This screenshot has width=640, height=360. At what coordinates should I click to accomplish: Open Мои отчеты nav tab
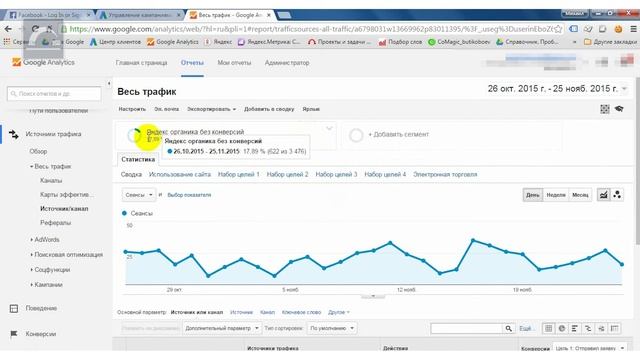234,63
